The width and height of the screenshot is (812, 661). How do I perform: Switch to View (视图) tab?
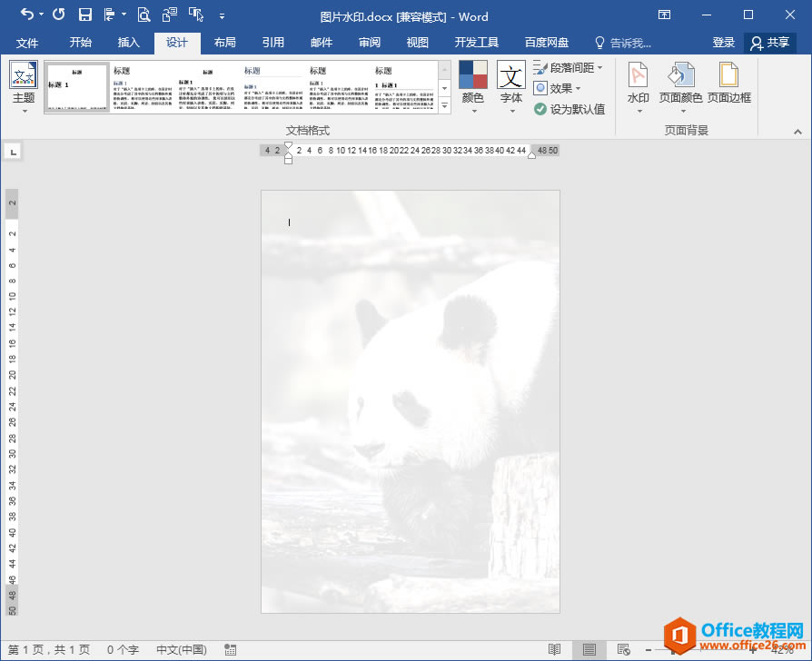click(418, 43)
